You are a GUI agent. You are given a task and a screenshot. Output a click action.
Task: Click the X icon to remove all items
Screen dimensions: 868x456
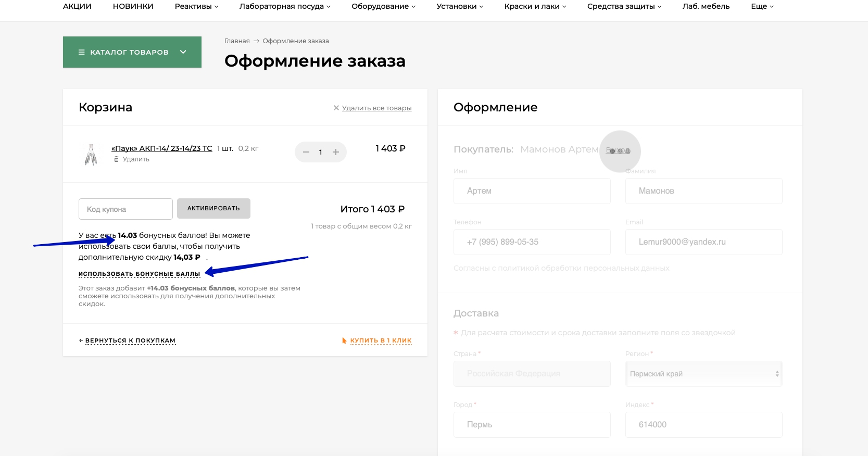[x=336, y=108]
